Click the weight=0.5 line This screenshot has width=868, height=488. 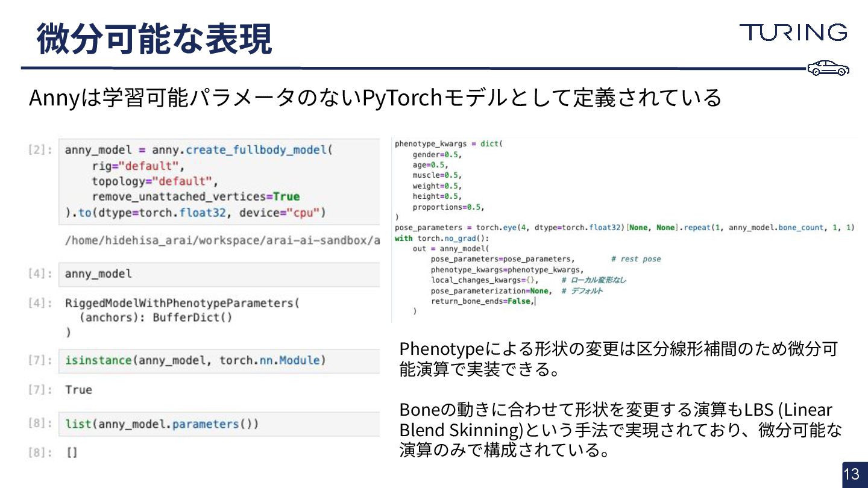[x=436, y=186]
